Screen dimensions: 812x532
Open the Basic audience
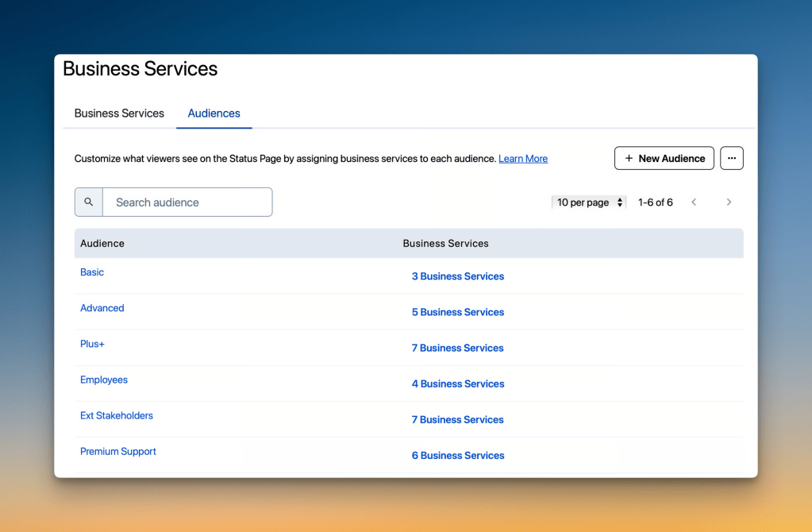(91, 272)
